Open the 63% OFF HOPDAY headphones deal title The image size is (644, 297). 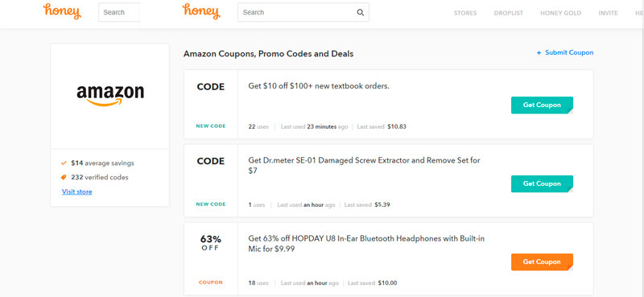366,244
